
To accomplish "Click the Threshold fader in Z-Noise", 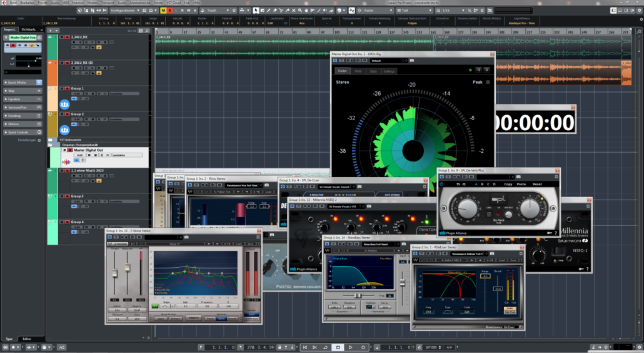I will [x=115, y=273].
